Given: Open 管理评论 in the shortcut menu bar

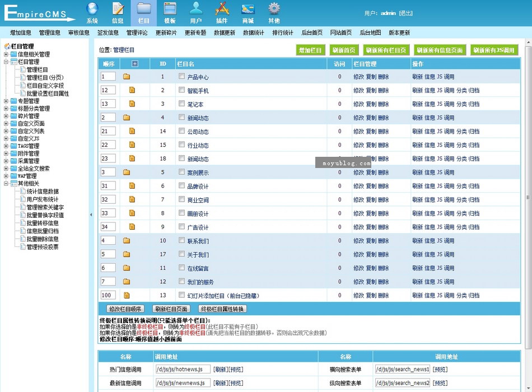Looking at the screenshot, I should coord(137,32).
